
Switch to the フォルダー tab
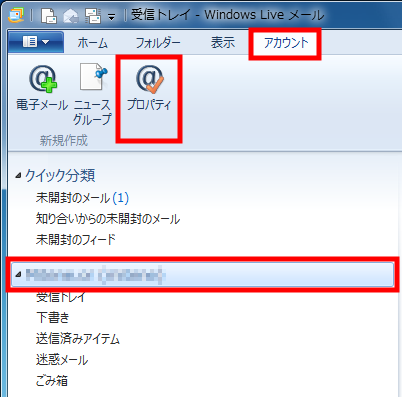coord(158,43)
